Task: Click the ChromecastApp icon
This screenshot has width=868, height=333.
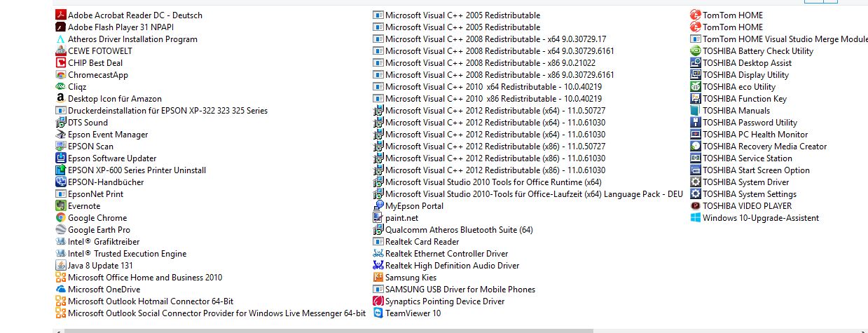Action: click(61, 74)
